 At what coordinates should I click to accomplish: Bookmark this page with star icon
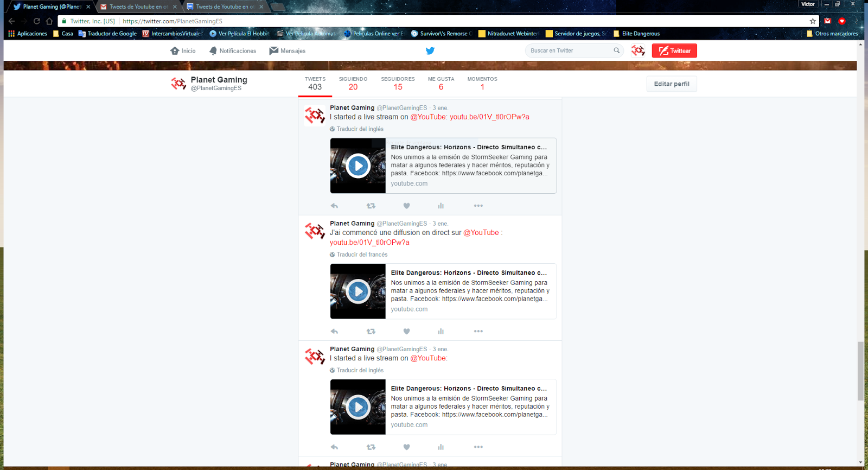point(813,21)
